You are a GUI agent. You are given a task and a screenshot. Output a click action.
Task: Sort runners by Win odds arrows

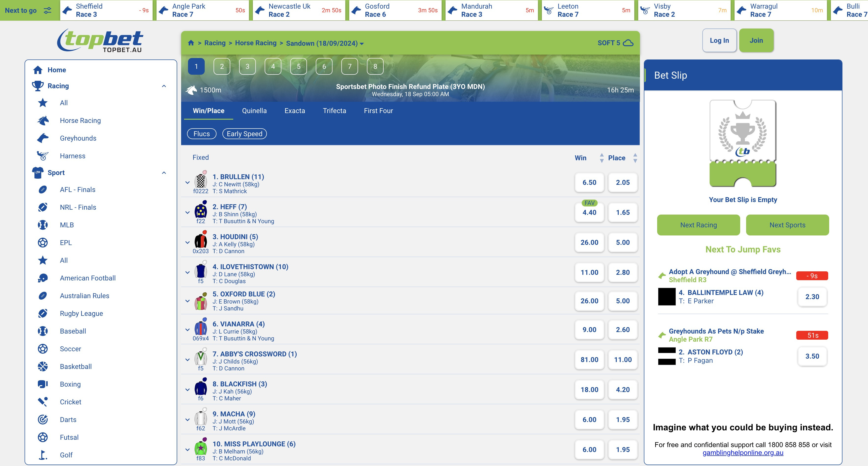pyautogui.click(x=602, y=158)
